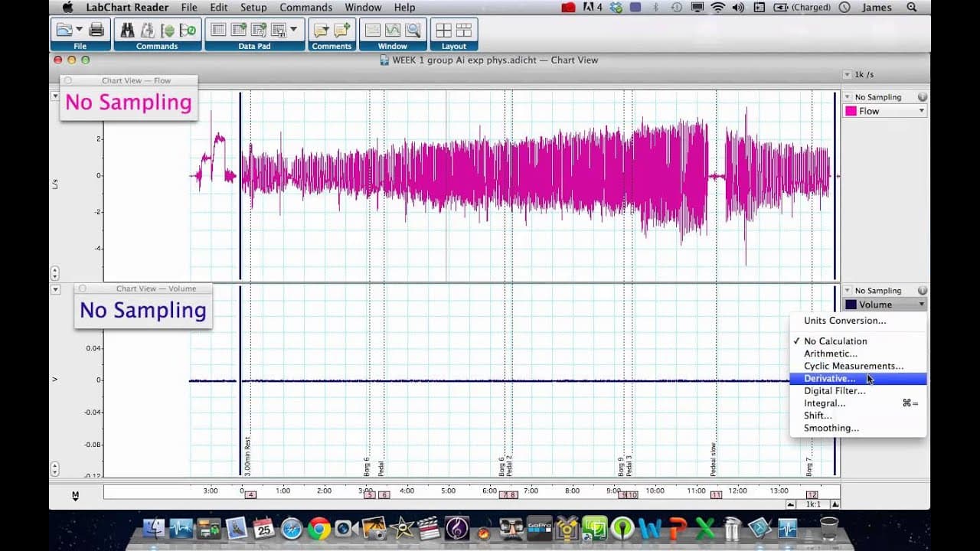Toggle the Volume channel info button
The height and width of the screenshot is (551, 980).
923,291
